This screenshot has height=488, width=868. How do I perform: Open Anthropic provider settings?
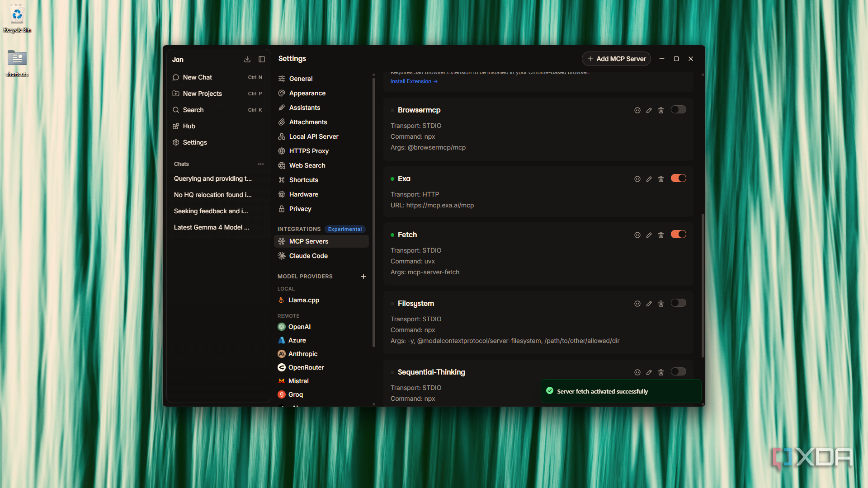(x=321, y=354)
